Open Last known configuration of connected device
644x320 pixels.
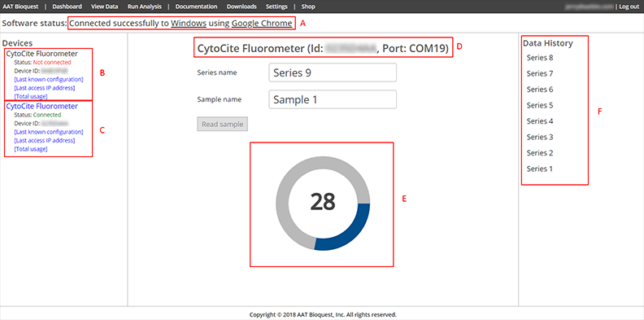[x=49, y=132]
